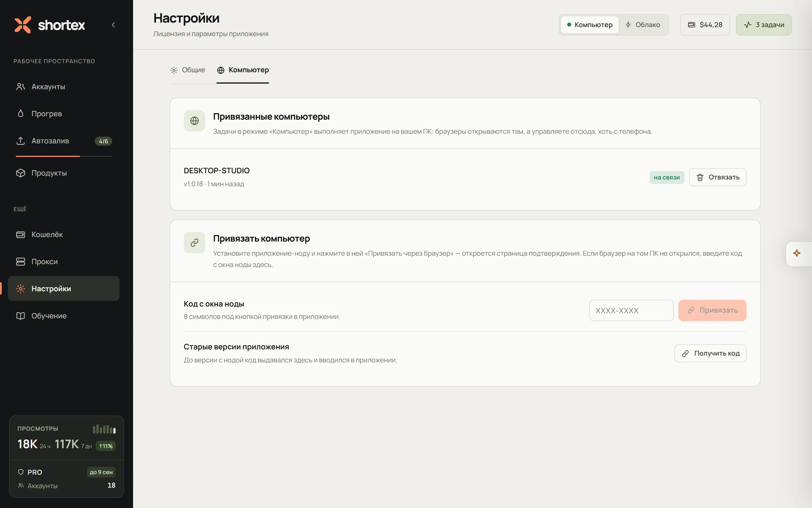Switch to the Общие tab
Image resolution: width=812 pixels, height=508 pixels.
[187, 70]
